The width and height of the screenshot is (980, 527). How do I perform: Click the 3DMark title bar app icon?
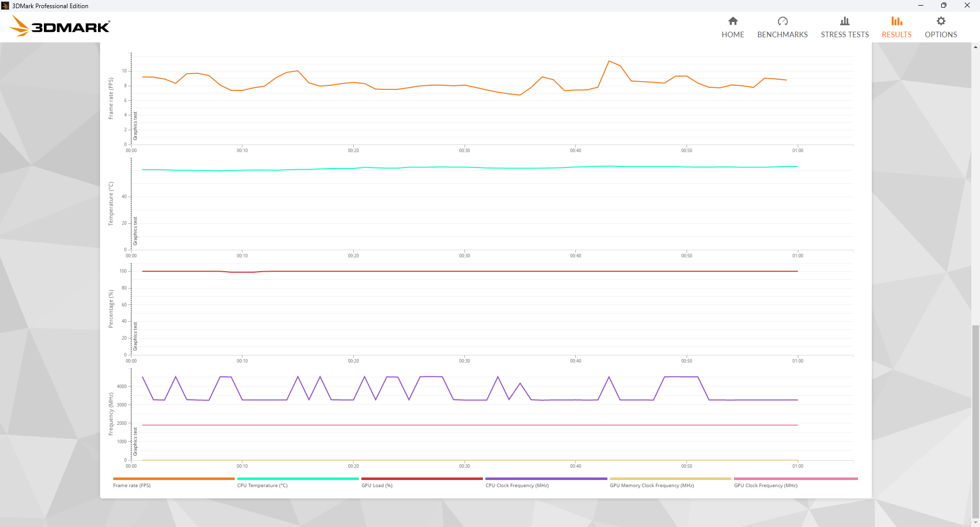click(x=5, y=6)
